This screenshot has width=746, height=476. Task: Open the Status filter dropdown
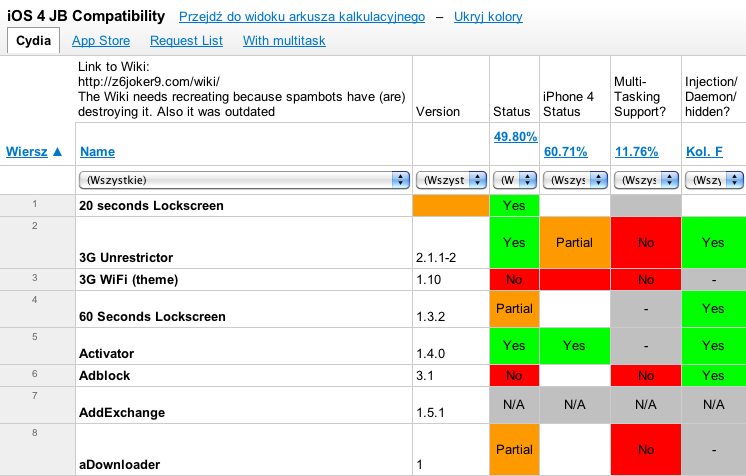click(x=515, y=180)
